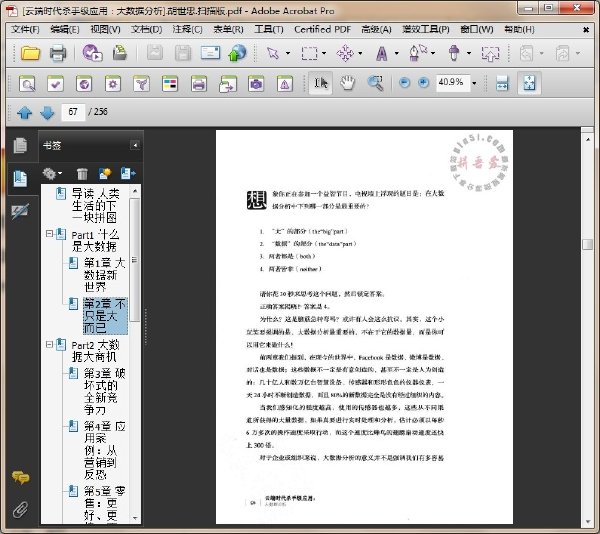Viewport: 600px width, 534px height.
Task: Click the bookmarks panel scroll down arrow
Action: [x=135, y=518]
